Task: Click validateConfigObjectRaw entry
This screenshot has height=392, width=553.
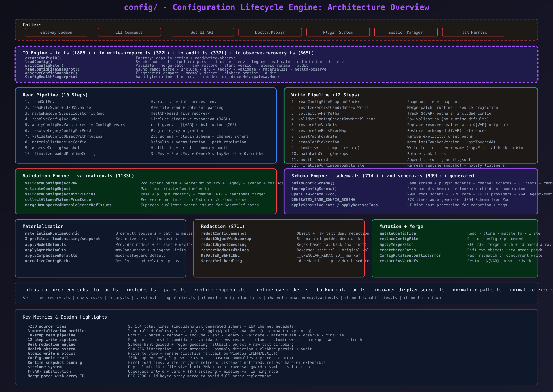Action: (51, 183)
